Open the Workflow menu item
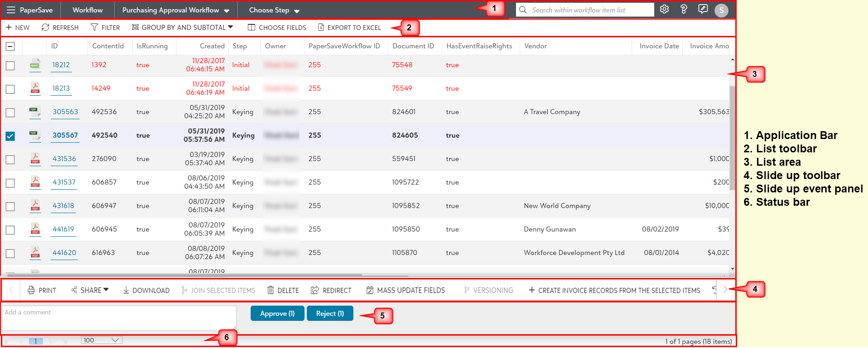 pos(88,10)
